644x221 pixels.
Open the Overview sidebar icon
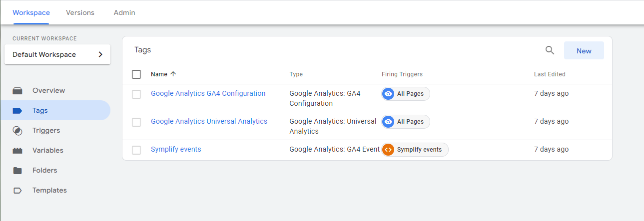point(17,91)
